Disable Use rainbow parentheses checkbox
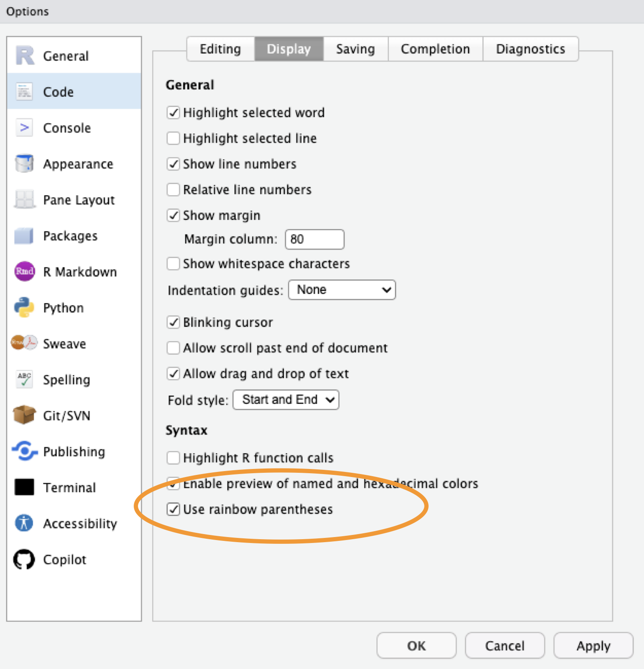Image resolution: width=644 pixels, height=669 pixels. point(173,509)
